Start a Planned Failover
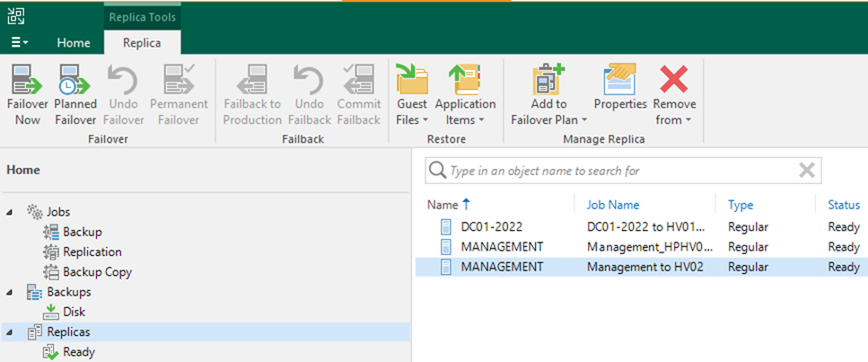The width and height of the screenshot is (868, 362). 75,79
